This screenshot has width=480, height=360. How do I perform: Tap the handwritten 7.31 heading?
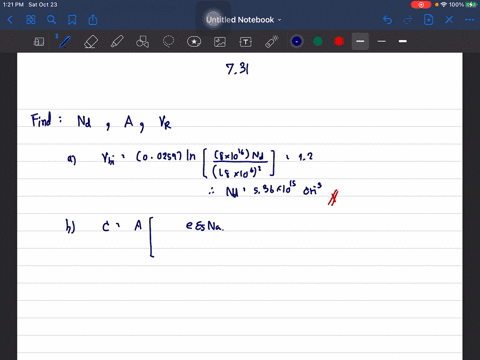tap(237, 69)
